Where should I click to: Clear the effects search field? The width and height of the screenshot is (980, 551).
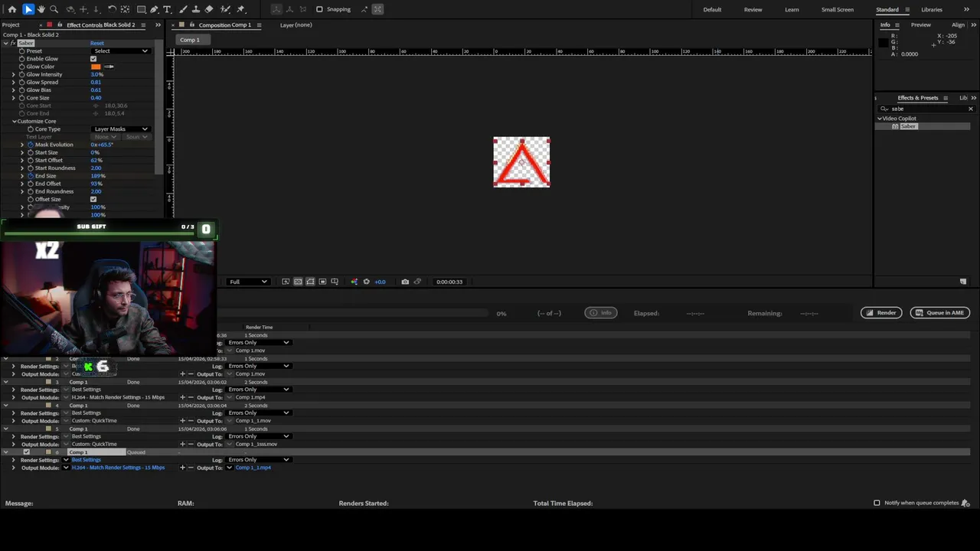(970, 109)
